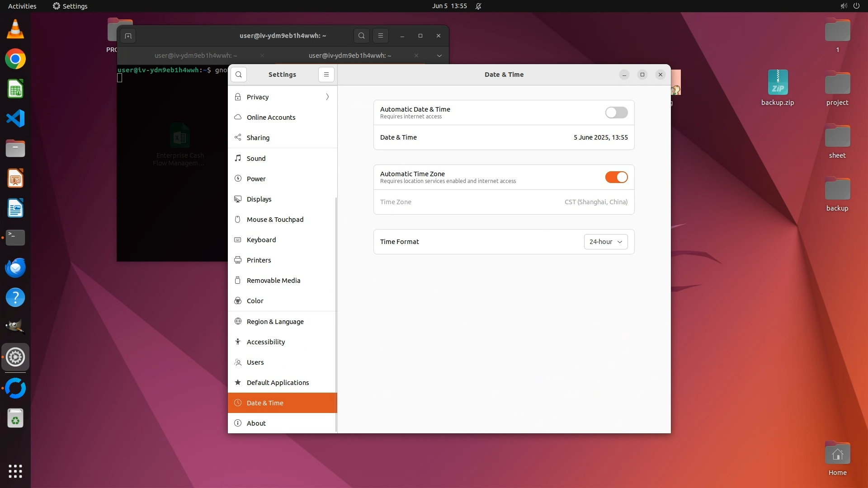Toggle do-not-disturb bell in top bar
868x488 pixels.
click(478, 6)
